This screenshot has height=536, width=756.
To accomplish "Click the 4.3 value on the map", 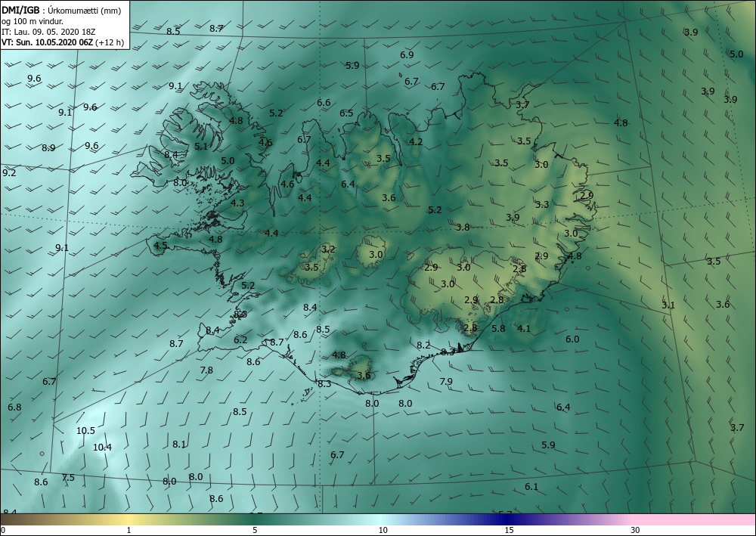I will tap(237, 203).
